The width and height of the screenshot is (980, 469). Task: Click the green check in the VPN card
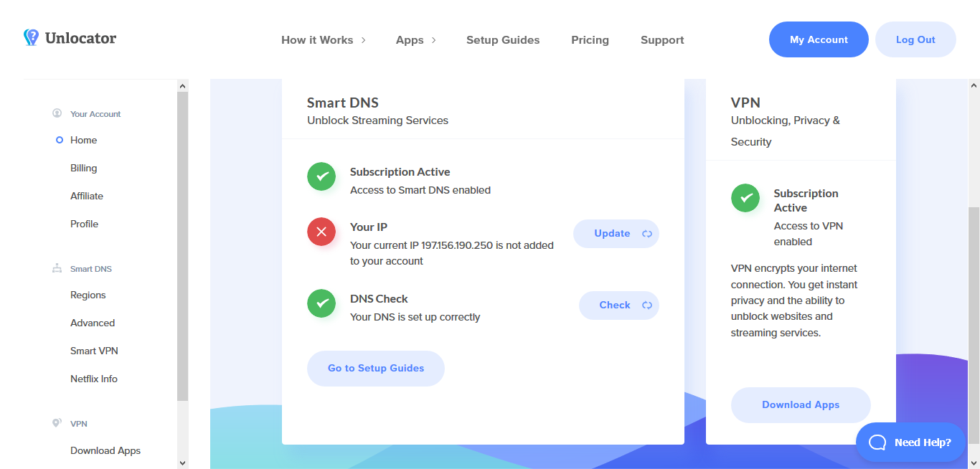pos(745,198)
